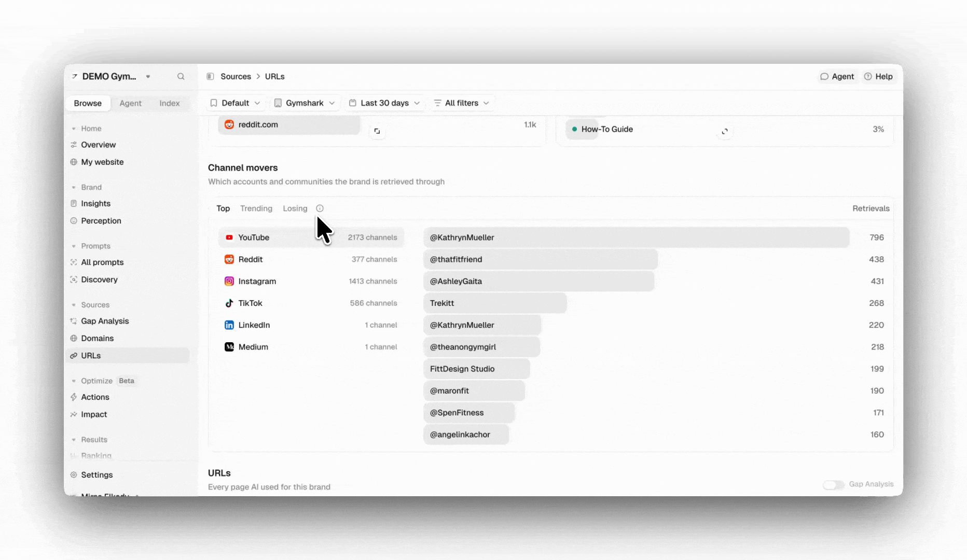Collapse the Home sidebar section
The width and height of the screenshot is (967, 560).
[74, 129]
